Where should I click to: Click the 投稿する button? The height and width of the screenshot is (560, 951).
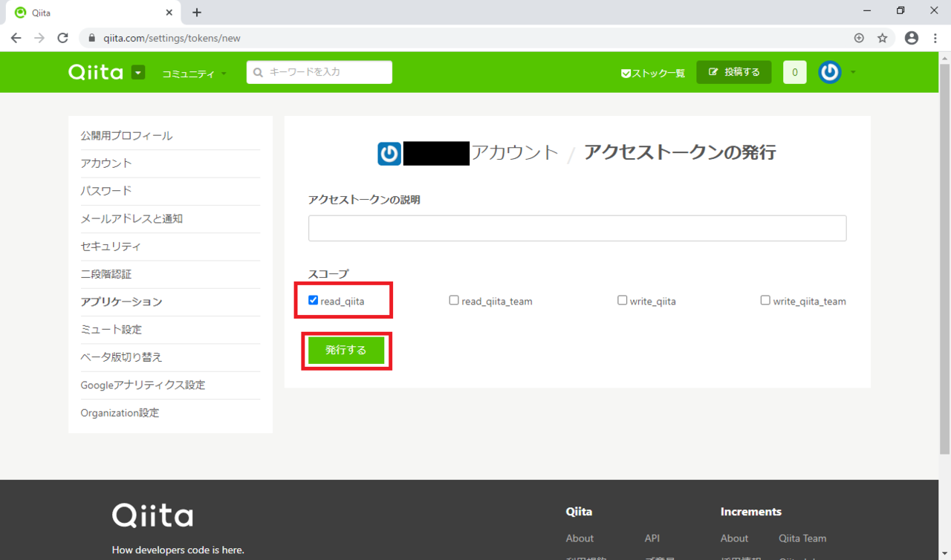[x=734, y=72]
